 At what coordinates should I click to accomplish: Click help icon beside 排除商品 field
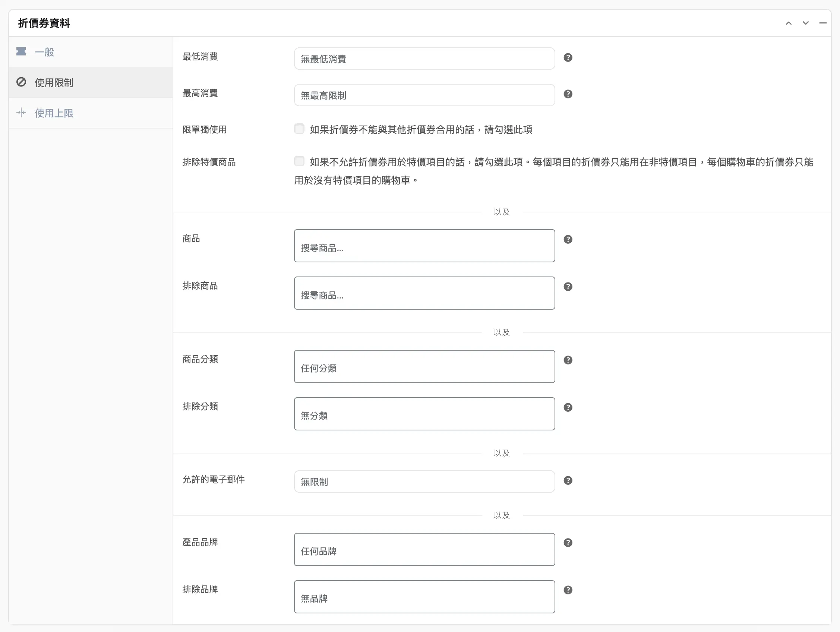coord(568,287)
